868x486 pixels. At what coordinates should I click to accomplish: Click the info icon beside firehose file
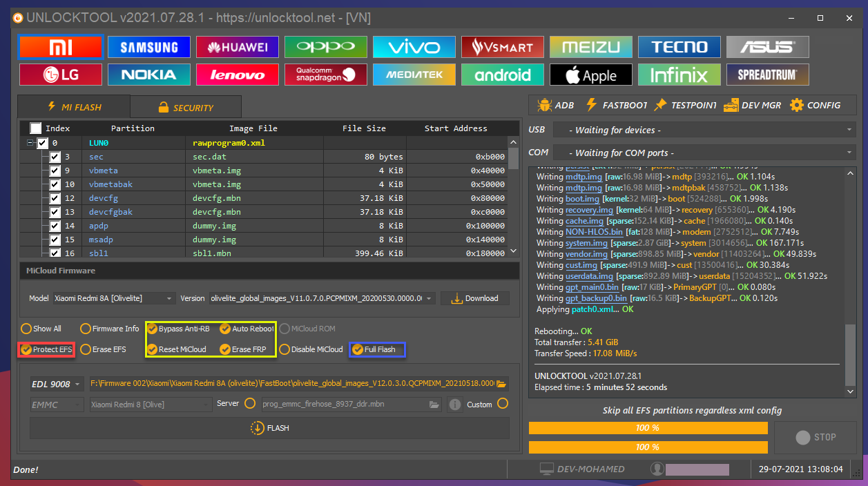[454, 405]
